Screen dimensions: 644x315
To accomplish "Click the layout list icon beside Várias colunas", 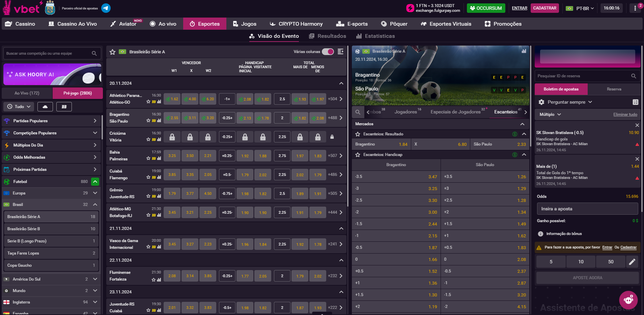I will pos(340,52).
